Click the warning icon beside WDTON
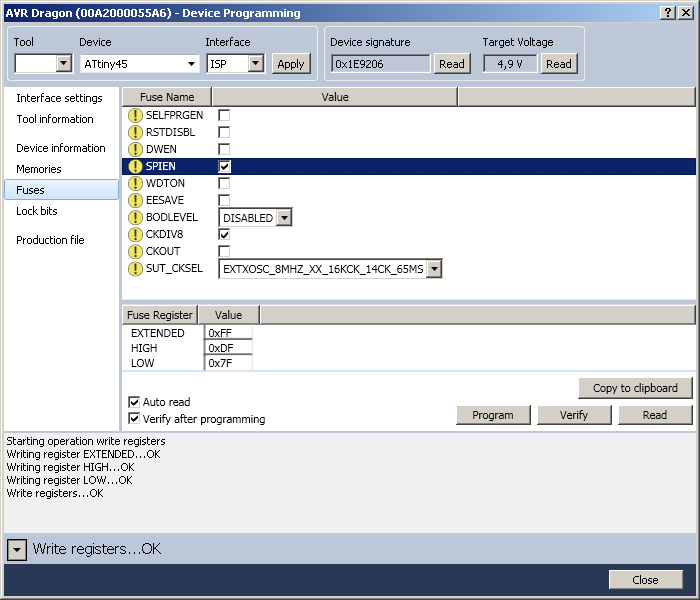This screenshot has width=700, height=600. click(135, 183)
